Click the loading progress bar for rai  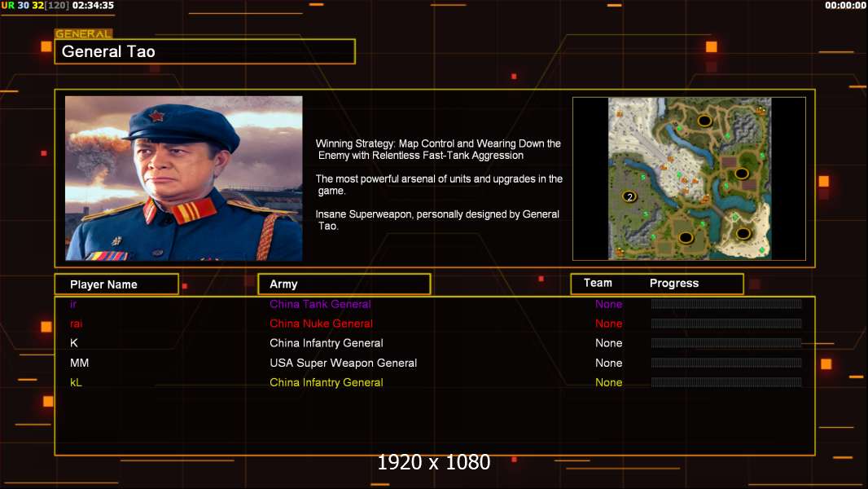[726, 324]
